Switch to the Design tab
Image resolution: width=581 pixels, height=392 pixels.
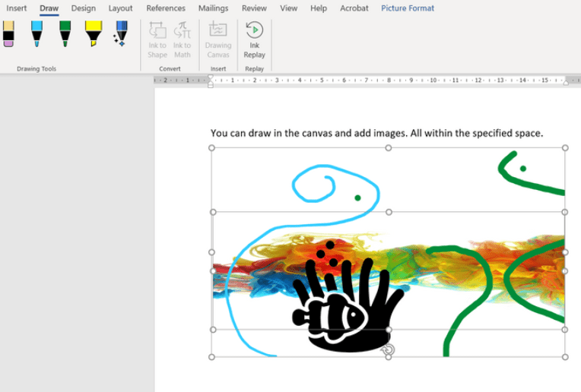pyautogui.click(x=84, y=8)
